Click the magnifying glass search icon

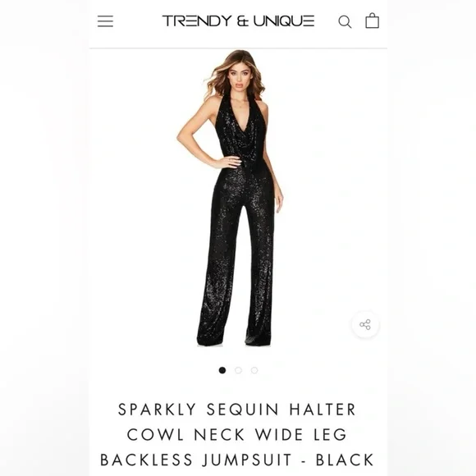[x=345, y=21]
